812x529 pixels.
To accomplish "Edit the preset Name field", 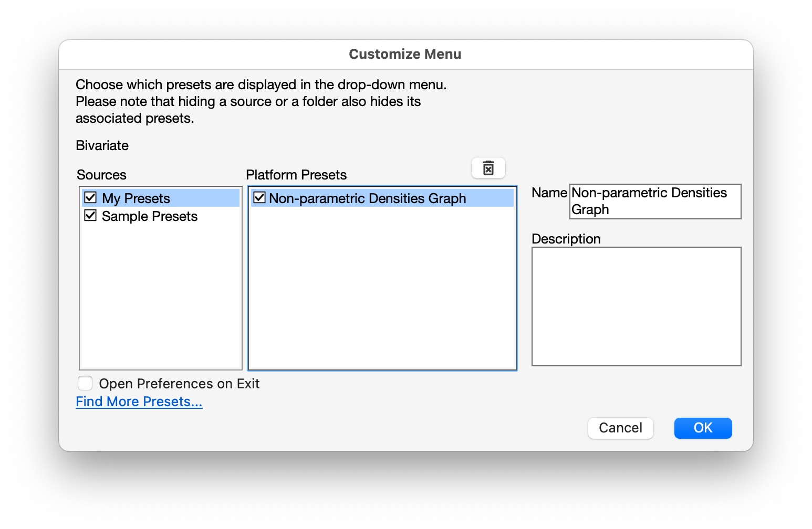I will point(654,202).
